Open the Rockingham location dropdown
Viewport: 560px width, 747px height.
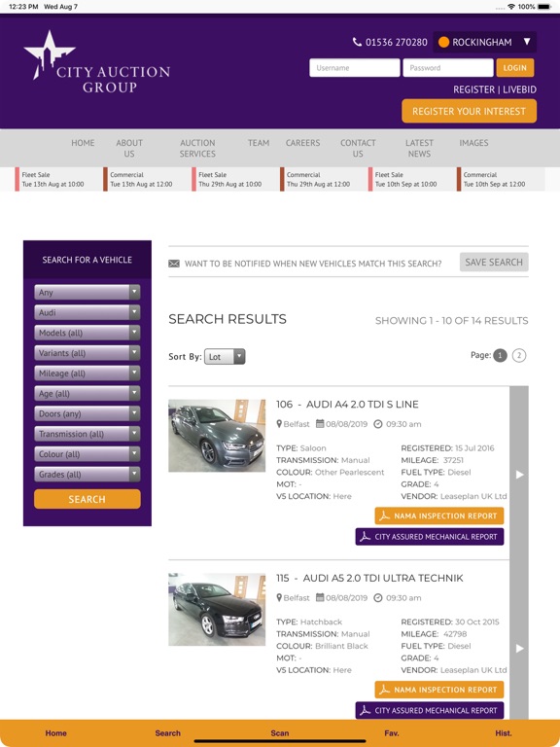(484, 42)
